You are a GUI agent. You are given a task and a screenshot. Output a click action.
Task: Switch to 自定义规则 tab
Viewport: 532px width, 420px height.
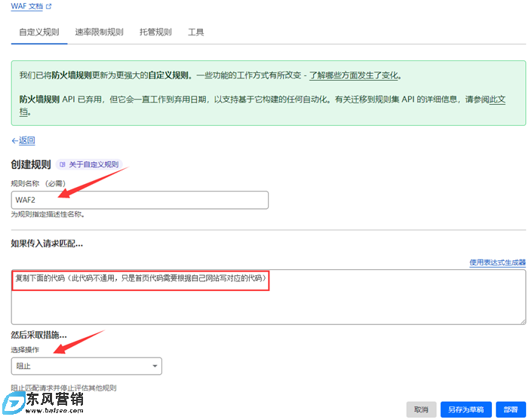tap(39, 32)
